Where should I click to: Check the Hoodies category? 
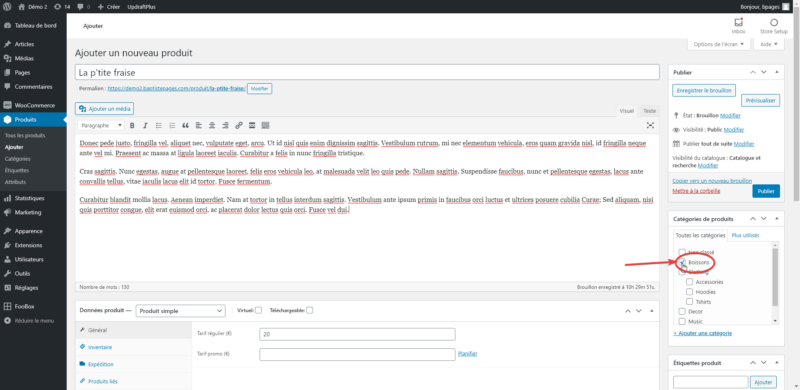(x=690, y=292)
